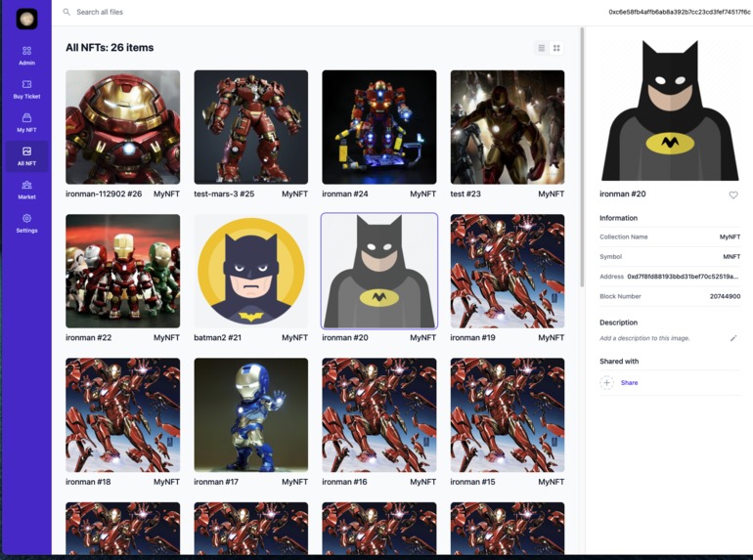
Task: Click the ironman #24 title text
Action: [345, 194]
